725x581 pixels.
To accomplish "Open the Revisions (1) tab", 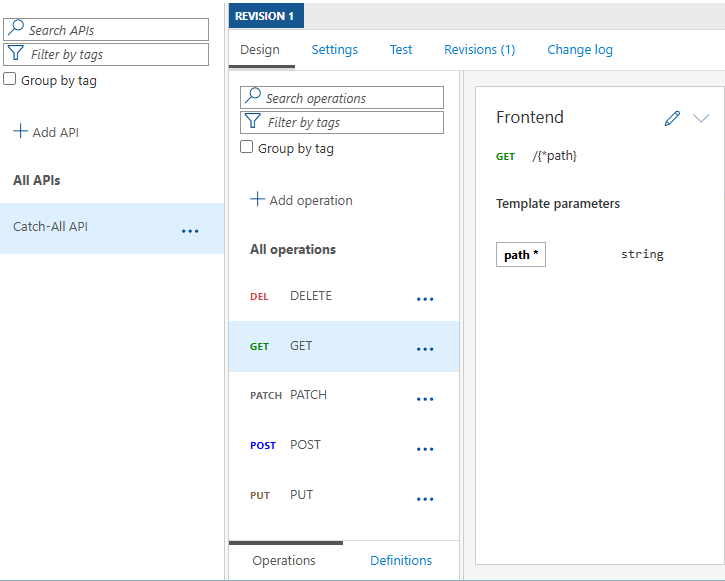I will point(479,49).
